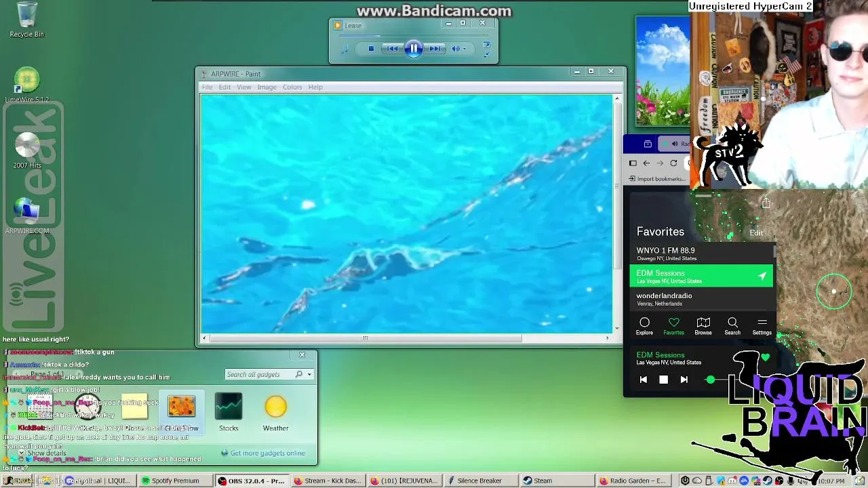Screen dimensions: 868x488
Task: Stop the Radio Garden stream
Action: tap(663, 380)
